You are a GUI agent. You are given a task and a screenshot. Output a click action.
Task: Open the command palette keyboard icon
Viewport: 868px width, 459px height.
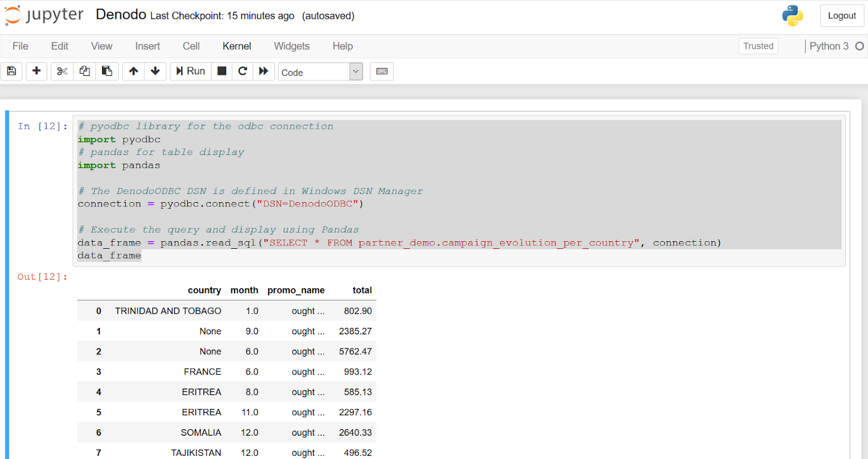coord(382,71)
